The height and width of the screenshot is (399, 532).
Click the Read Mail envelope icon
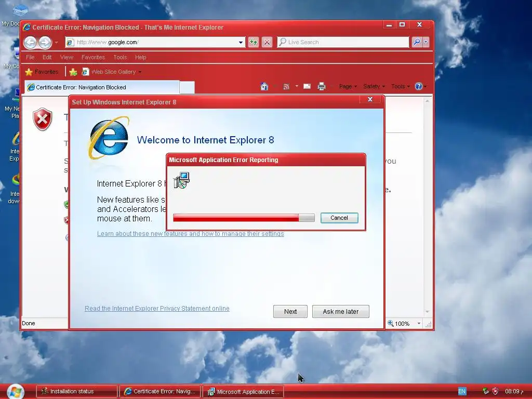coord(307,86)
